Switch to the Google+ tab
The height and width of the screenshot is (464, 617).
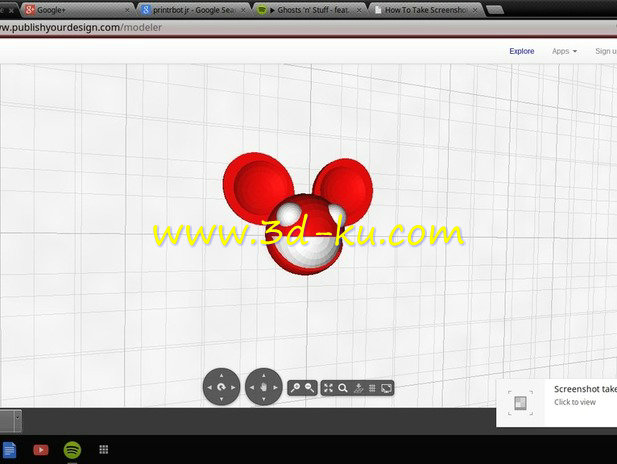pyautogui.click(x=77, y=10)
